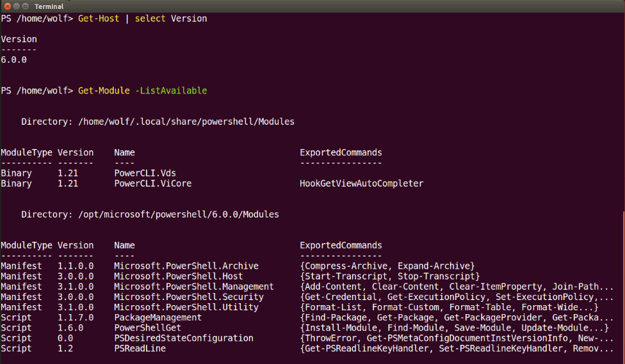Click the terminal scrollbar thumb

tap(623, 287)
